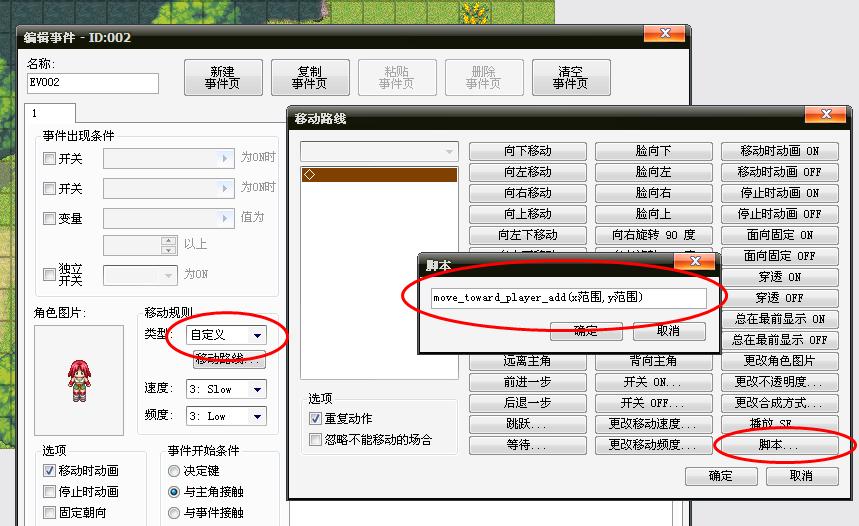
Task: Enable the 独立开关 condition checkbox
Action: [49, 274]
